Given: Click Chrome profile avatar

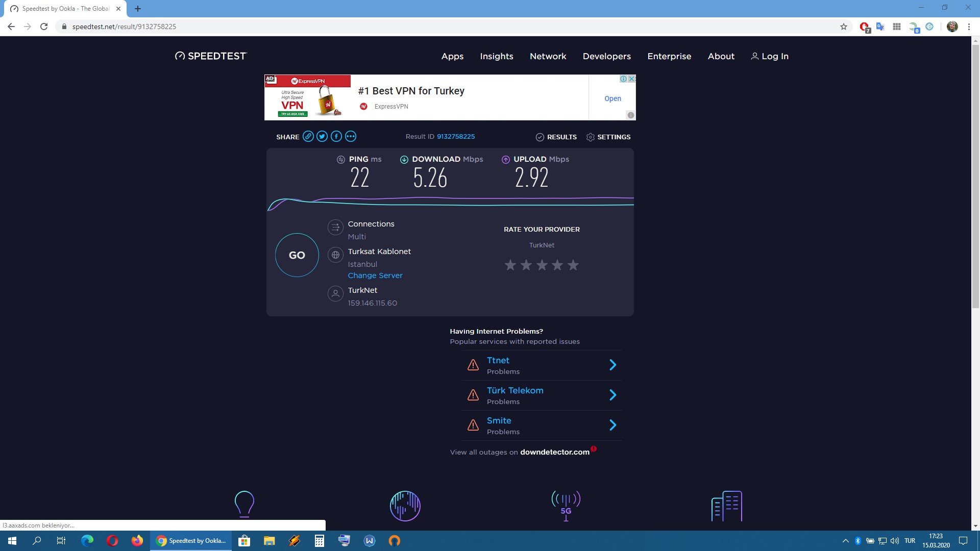Looking at the screenshot, I should (x=952, y=27).
